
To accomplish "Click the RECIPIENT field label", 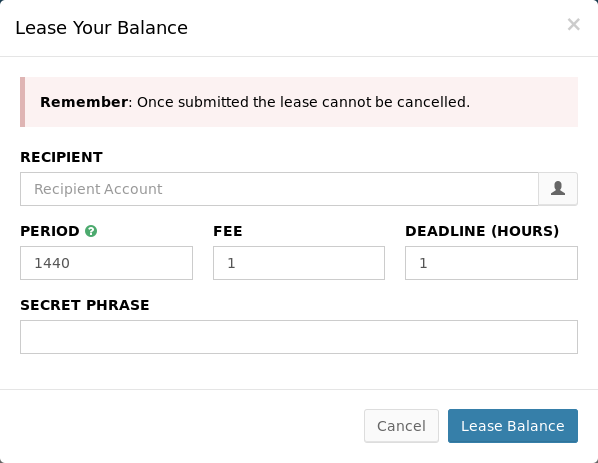I will click(x=61, y=157).
